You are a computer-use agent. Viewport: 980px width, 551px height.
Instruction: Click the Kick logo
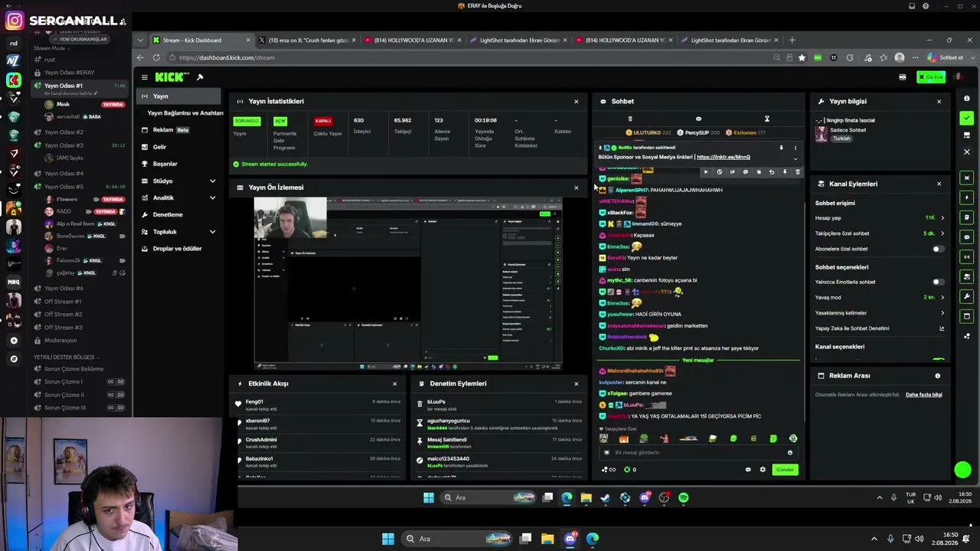[171, 77]
